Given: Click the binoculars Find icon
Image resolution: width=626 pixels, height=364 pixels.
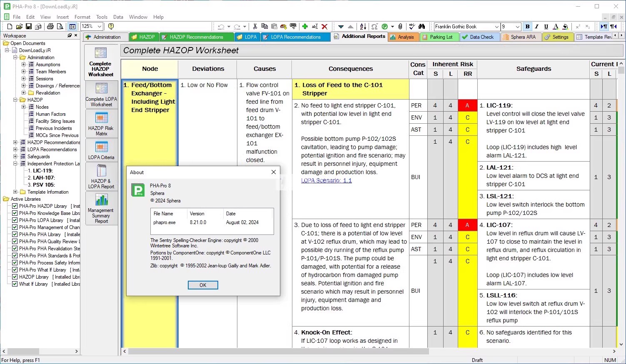Looking at the screenshot, I should tap(422, 27).
